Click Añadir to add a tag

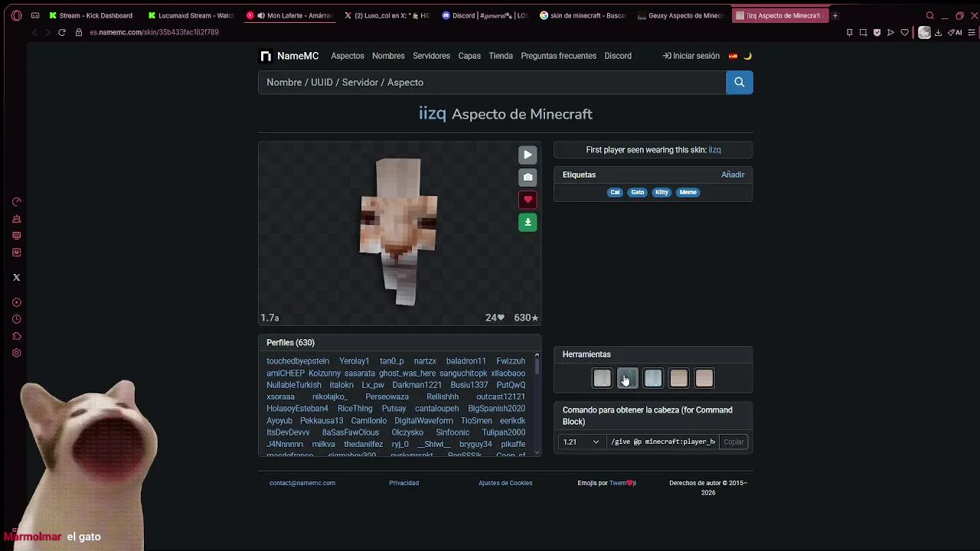coord(733,174)
